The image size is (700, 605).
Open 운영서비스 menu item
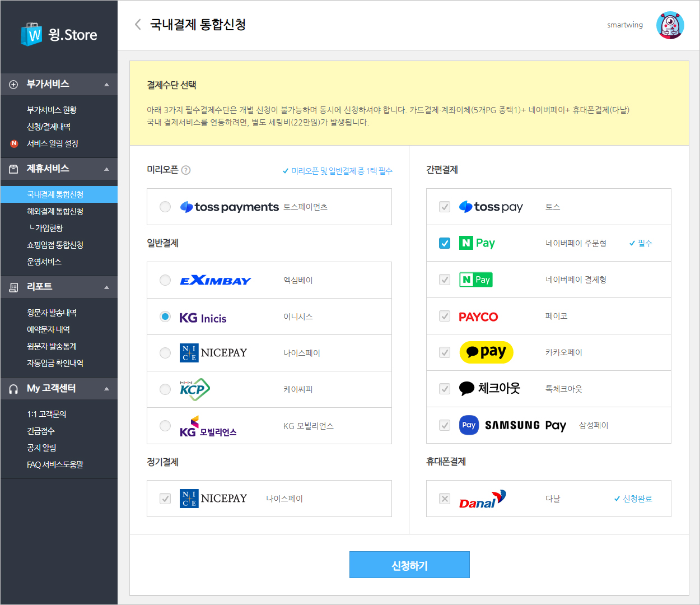pos(44,262)
